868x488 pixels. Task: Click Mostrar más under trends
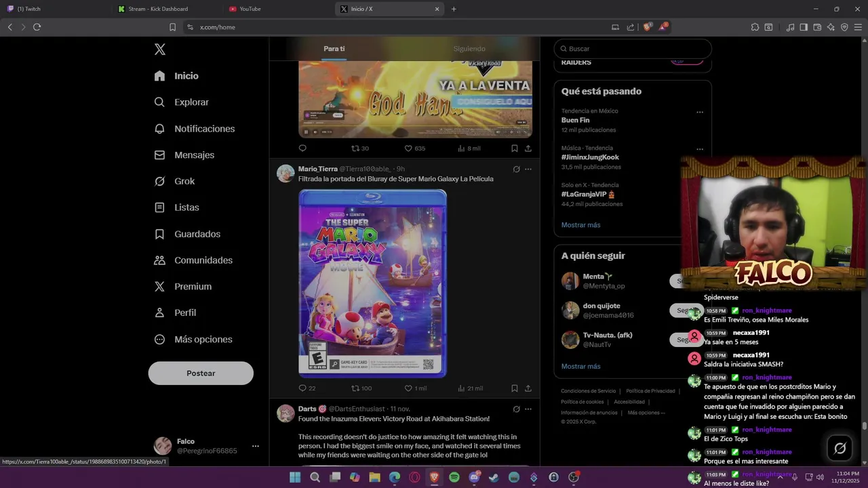point(580,225)
